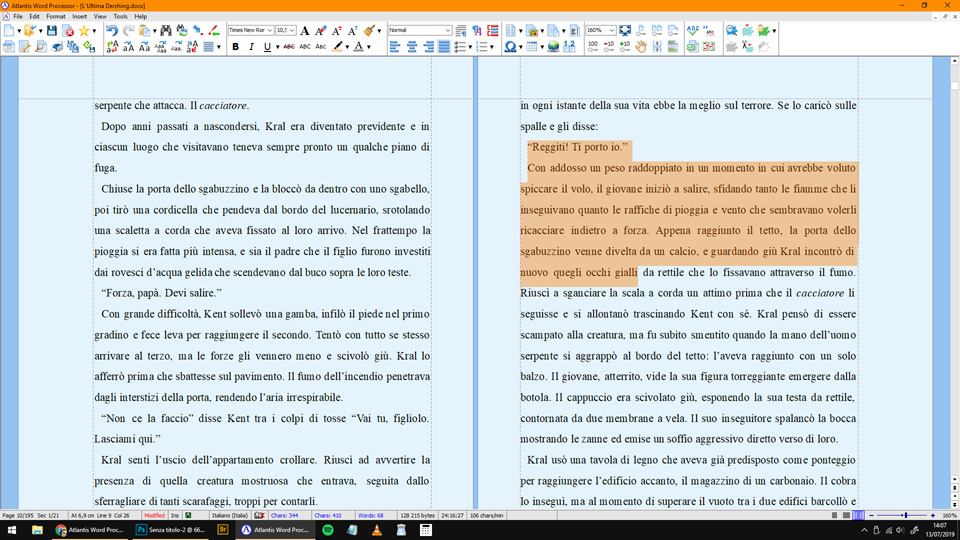Viewport: 960px width, 540px height.
Task: Enable justified paragraph alignment
Action: click(444, 47)
